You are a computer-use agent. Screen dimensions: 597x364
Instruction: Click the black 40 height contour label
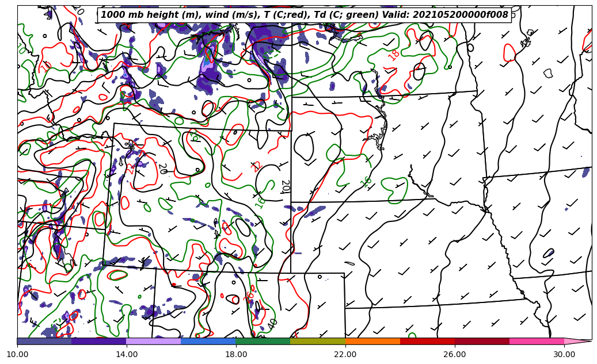coord(273,324)
